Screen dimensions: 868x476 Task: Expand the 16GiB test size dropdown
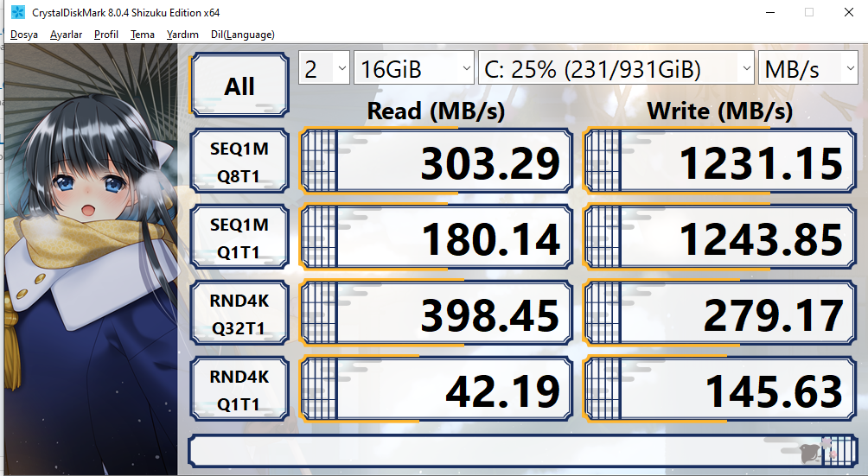(413, 68)
